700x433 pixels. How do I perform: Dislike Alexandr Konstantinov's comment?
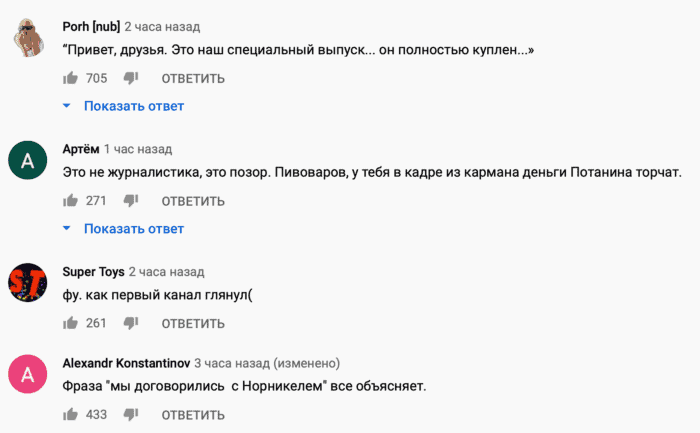[131, 415]
